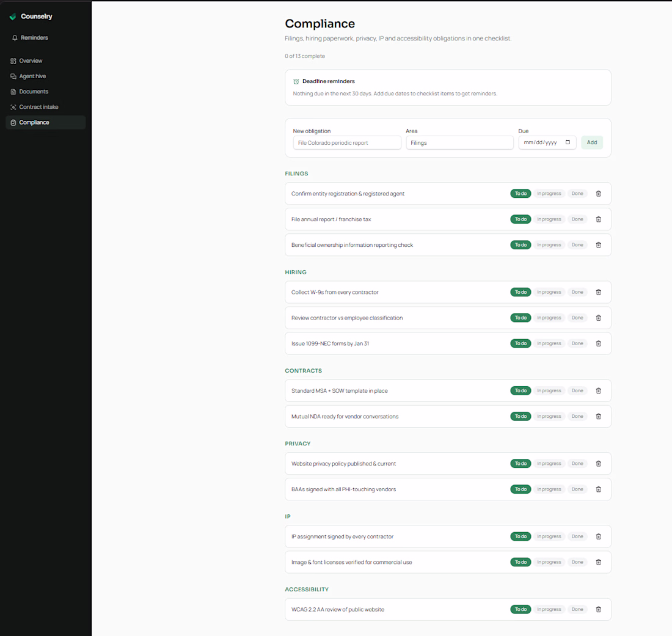
Task: Mark contractor vs employee review In progress
Action: click(x=549, y=318)
